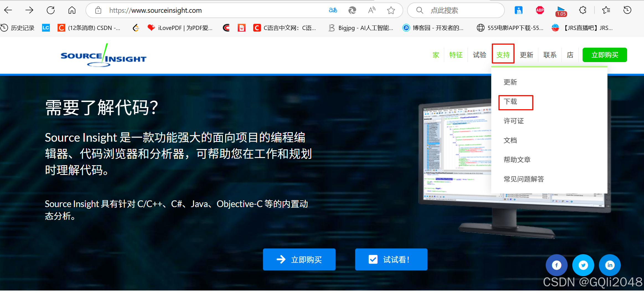The height and width of the screenshot is (293, 644).
Task: Click the translate icon in address bar
Action: (x=333, y=10)
